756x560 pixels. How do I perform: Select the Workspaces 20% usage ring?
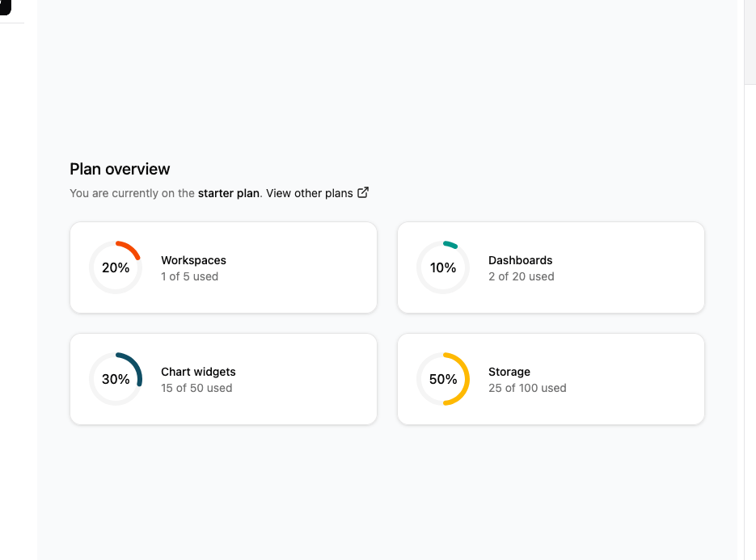pos(116,267)
